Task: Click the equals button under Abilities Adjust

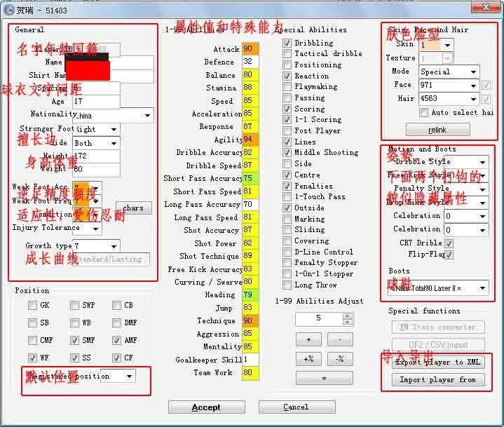Action: point(324,378)
